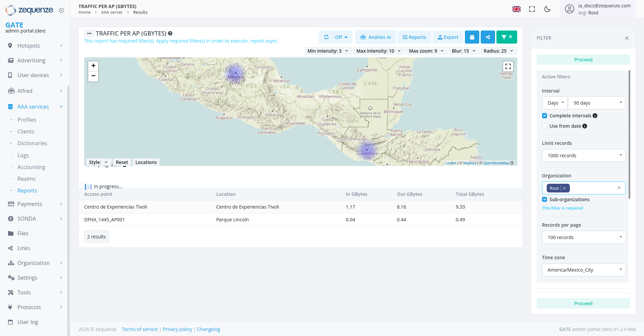Open the Days interval unit dropdown
This screenshot has width=644, height=336.
tap(555, 103)
